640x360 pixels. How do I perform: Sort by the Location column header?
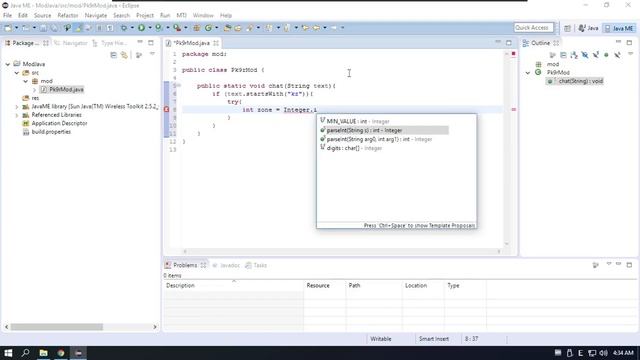point(423,285)
